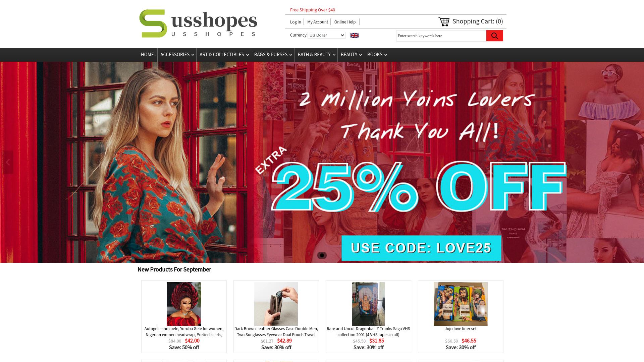Expand the Accessories menu

177,55
